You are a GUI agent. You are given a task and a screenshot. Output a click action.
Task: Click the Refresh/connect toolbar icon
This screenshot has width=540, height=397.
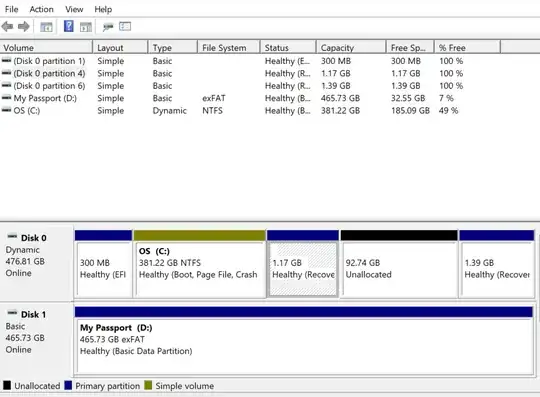tap(108, 27)
